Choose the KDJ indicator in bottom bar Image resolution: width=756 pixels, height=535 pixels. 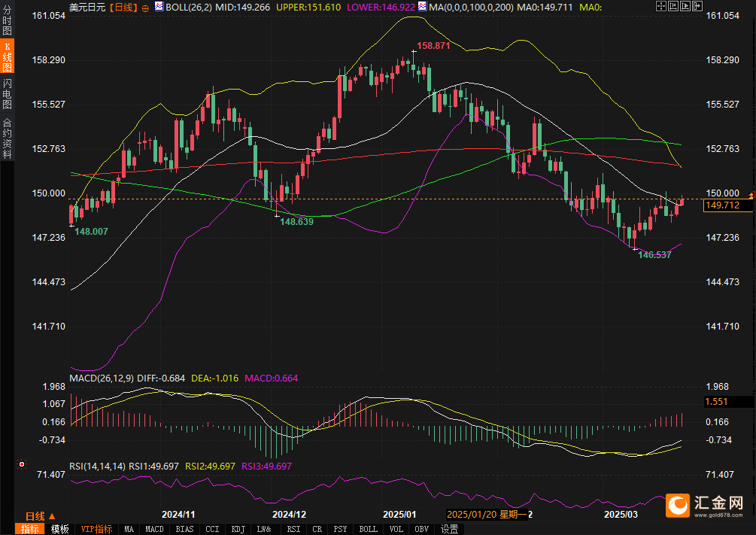tap(238, 529)
